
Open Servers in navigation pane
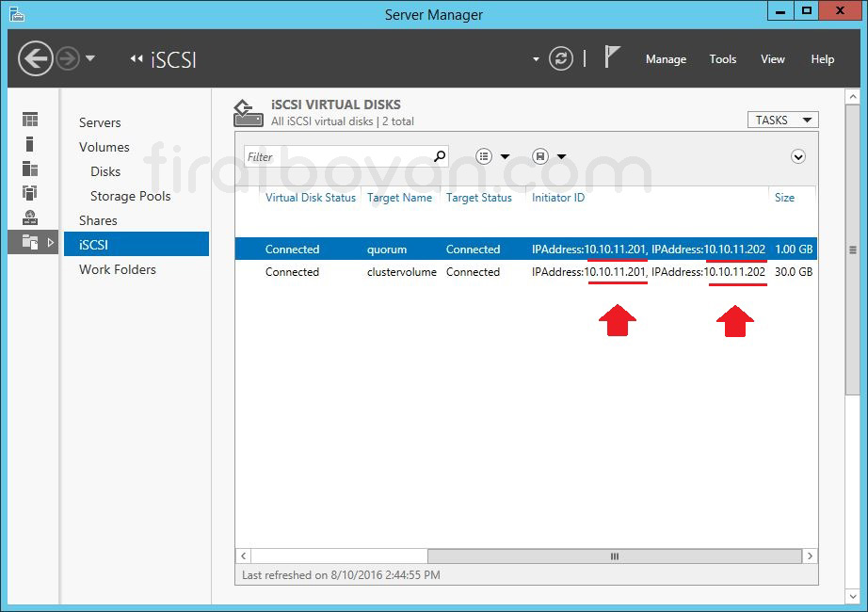(100, 122)
